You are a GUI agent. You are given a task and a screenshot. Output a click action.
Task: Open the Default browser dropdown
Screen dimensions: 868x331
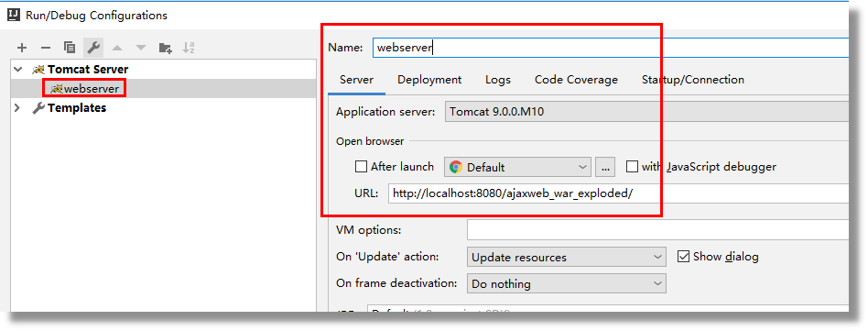518,167
